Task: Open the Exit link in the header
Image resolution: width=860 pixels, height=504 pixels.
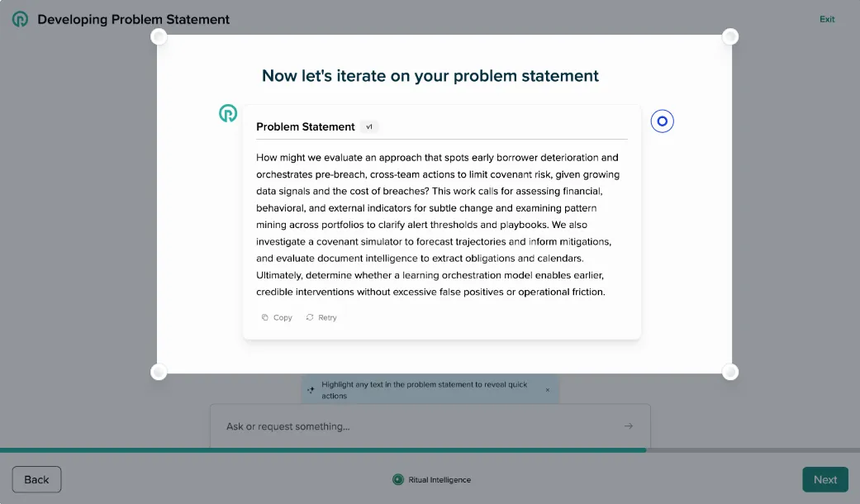Action: click(827, 18)
